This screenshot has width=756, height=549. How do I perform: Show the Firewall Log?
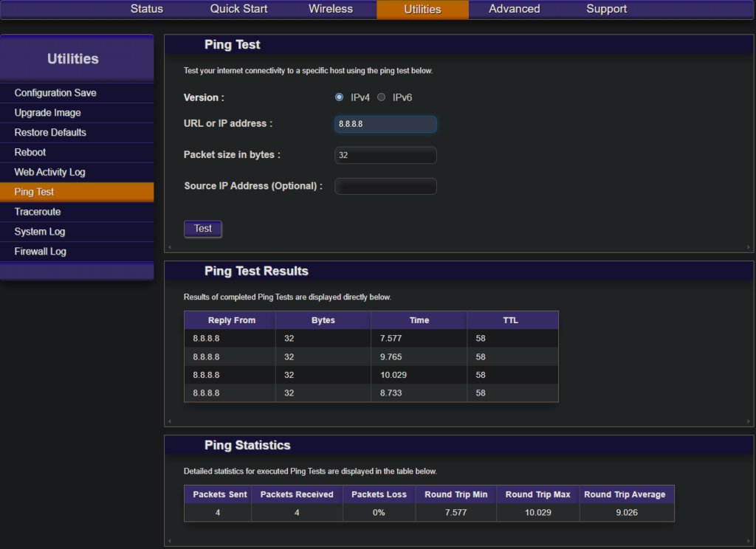(x=41, y=252)
